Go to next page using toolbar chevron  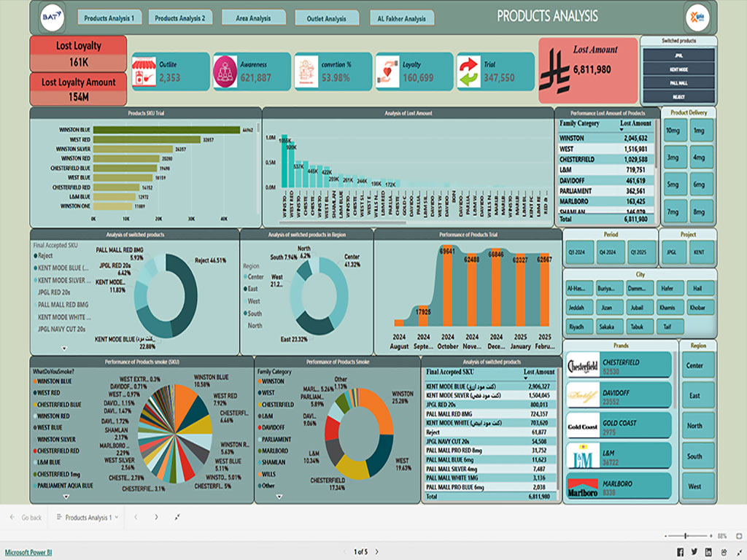(x=156, y=517)
